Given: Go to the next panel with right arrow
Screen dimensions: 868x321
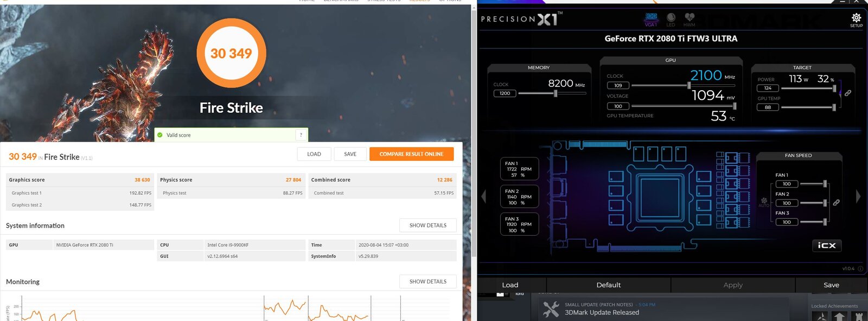Looking at the screenshot, I should tap(858, 196).
